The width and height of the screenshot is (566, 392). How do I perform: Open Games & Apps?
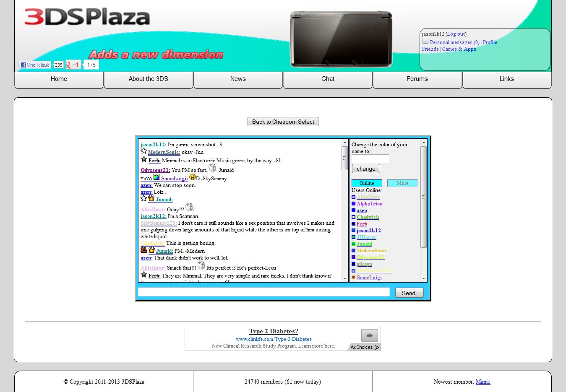(x=459, y=49)
